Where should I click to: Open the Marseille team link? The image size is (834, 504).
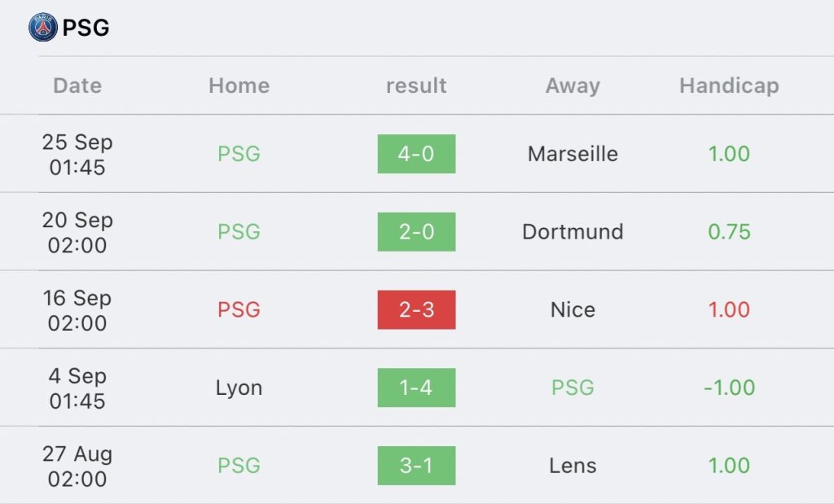click(573, 154)
